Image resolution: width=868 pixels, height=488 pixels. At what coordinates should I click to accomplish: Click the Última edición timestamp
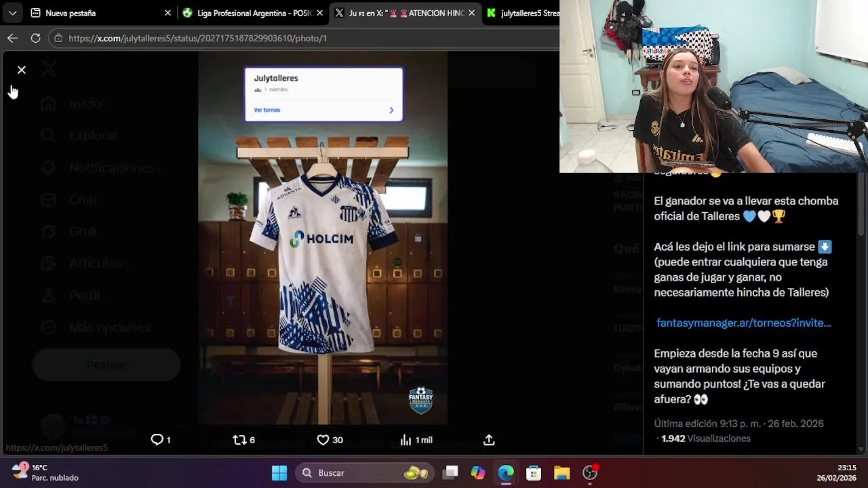click(x=738, y=424)
